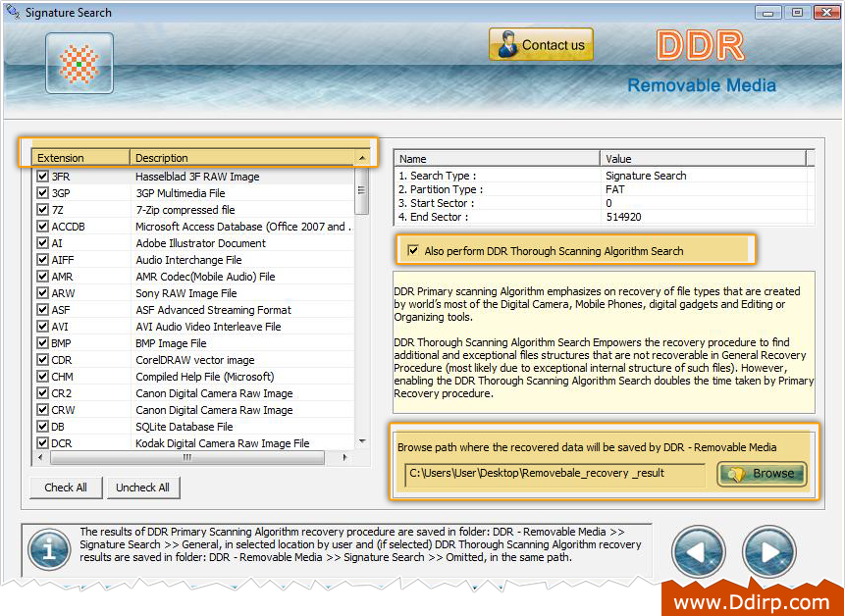Click the Name column header
Viewport: 845px width, 616px height.
[x=497, y=159]
